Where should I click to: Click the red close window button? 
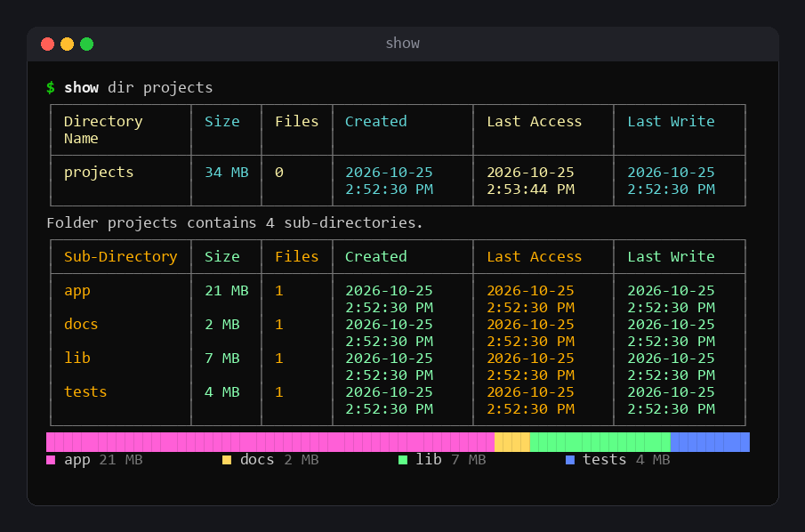[48, 44]
